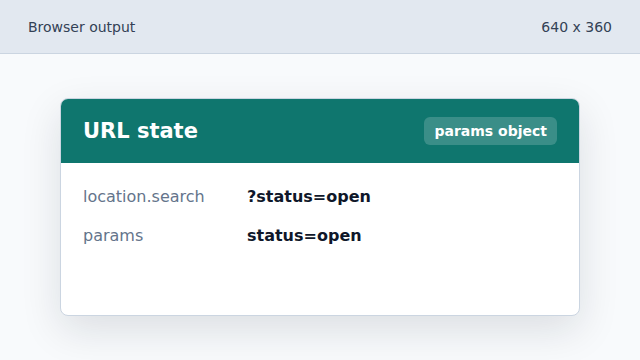Select the 'status=open' params value
This screenshot has height=360, width=640.
point(304,236)
